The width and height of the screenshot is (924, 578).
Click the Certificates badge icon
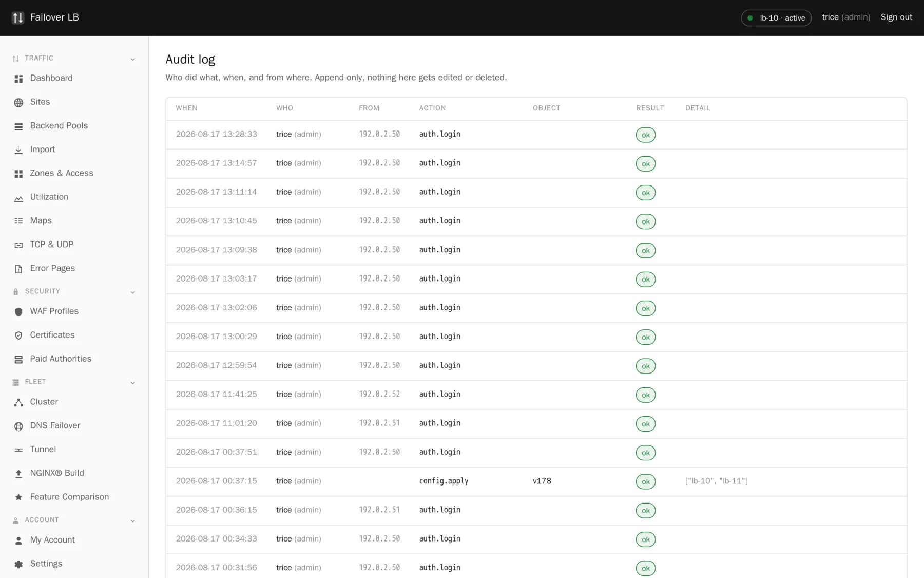coord(18,335)
